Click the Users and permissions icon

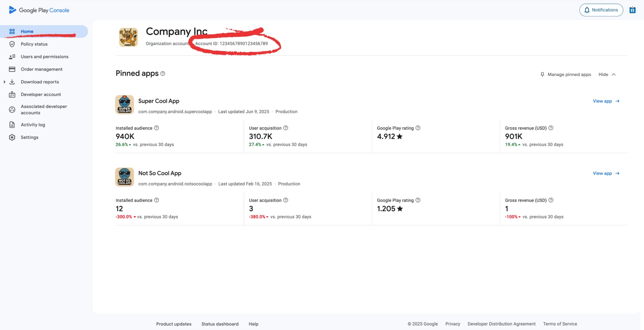[12, 57]
